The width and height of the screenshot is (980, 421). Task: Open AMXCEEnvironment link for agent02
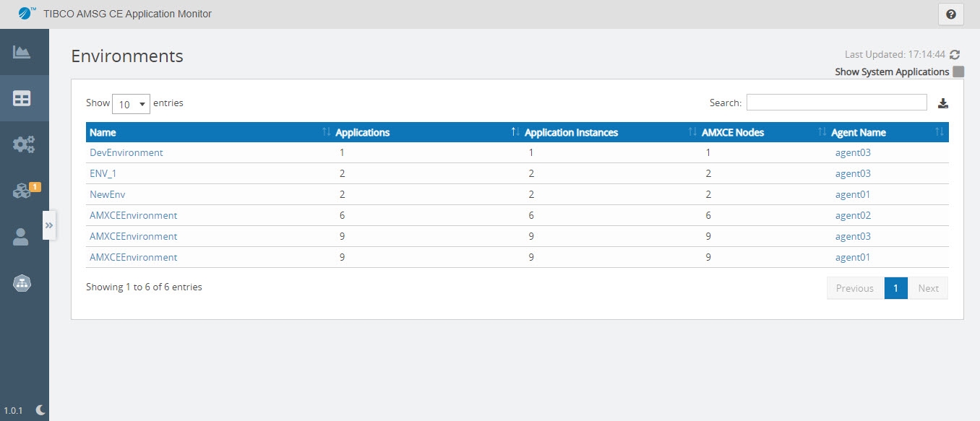coord(133,215)
